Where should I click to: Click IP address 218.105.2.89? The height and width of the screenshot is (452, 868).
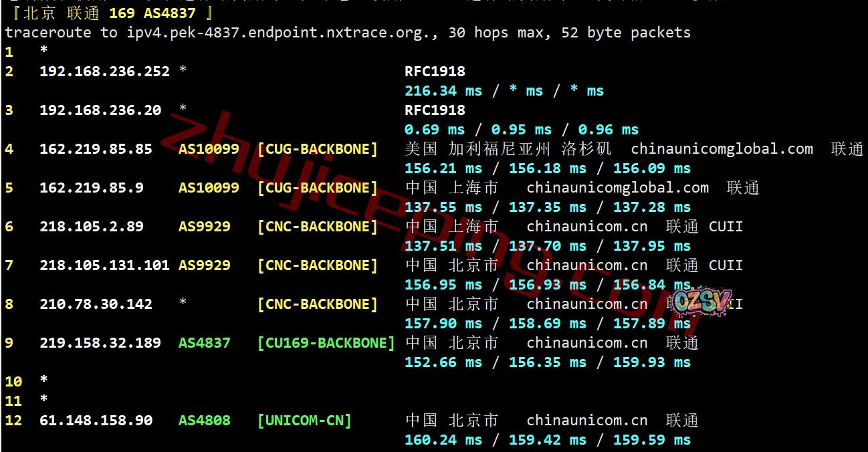(92, 226)
